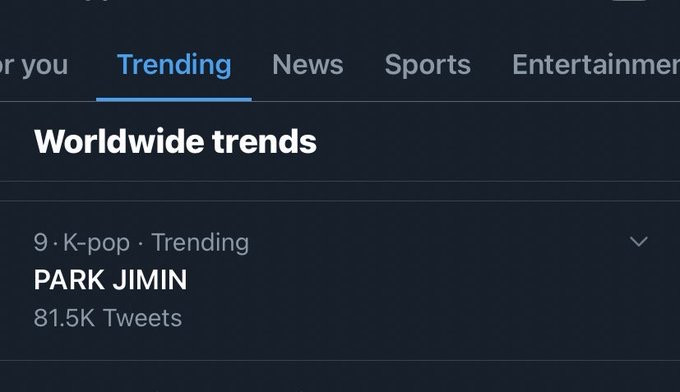This screenshot has height=392, width=680.
Task: Go back to the For you tab
Action: click(x=34, y=65)
